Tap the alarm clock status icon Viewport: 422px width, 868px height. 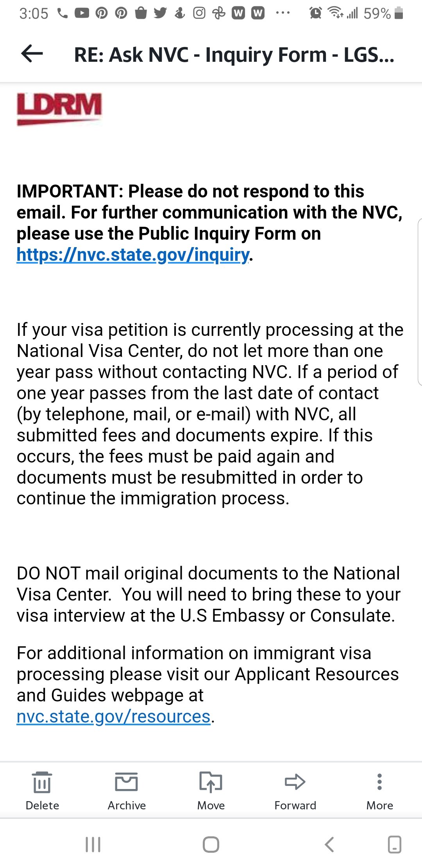(315, 13)
